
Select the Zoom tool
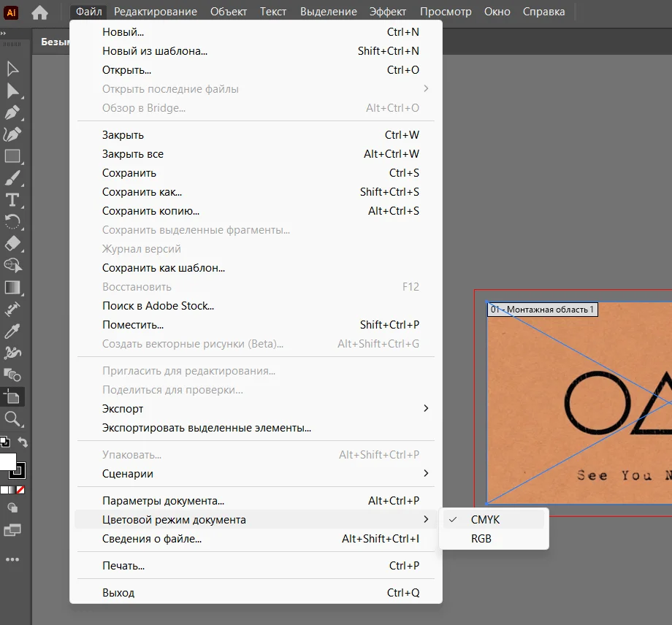click(x=12, y=418)
